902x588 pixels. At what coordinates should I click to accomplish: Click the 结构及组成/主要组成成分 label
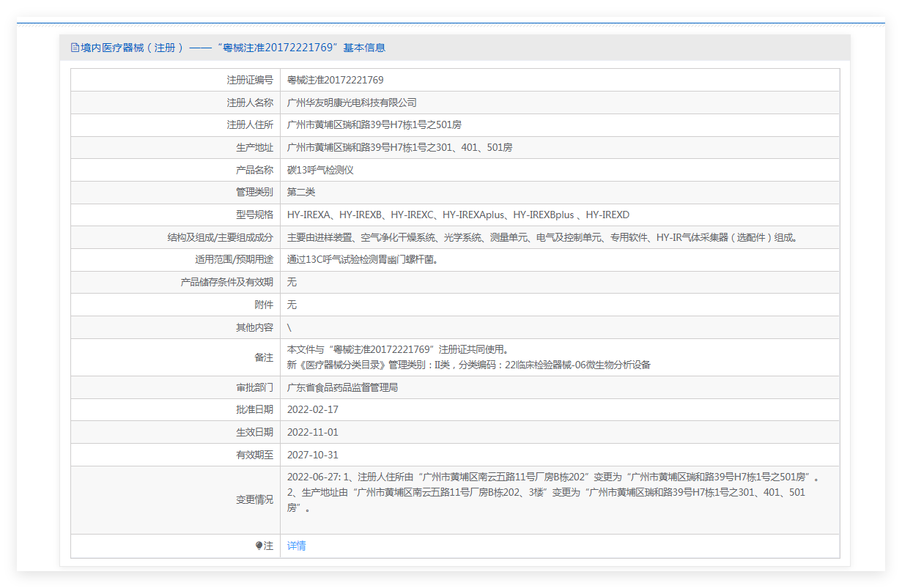221,237
